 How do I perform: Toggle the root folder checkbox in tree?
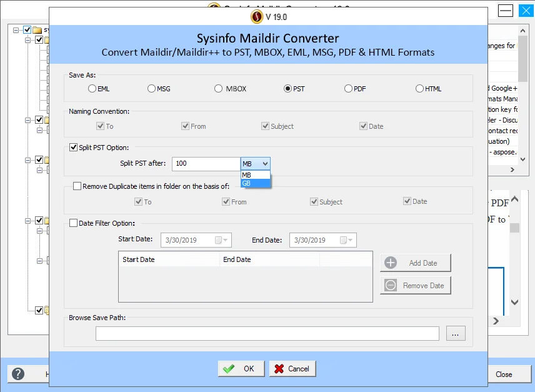27,29
